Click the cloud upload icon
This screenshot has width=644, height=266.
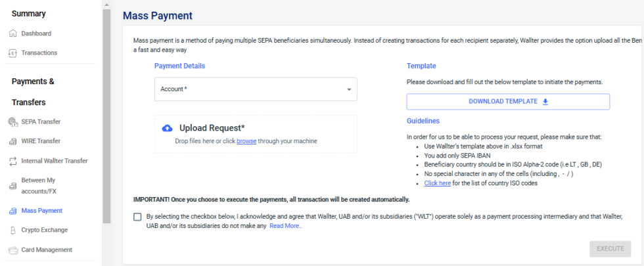pyautogui.click(x=167, y=128)
